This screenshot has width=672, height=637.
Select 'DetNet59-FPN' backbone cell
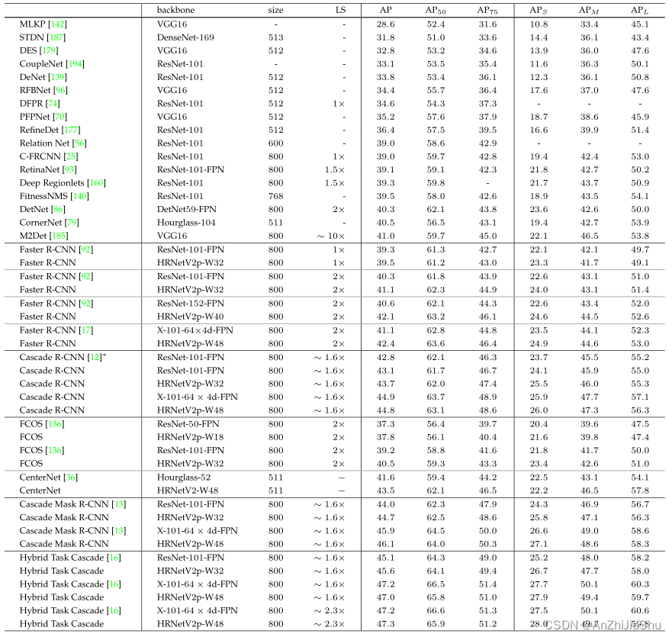[x=186, y=210]
